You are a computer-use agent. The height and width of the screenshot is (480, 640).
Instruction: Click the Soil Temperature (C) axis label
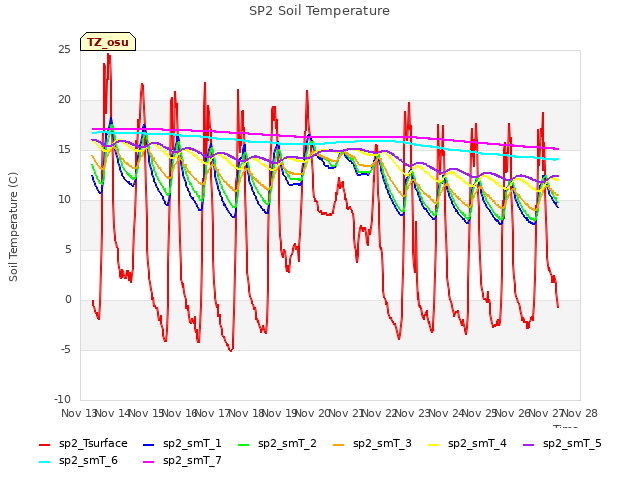(x=13, y=227)
